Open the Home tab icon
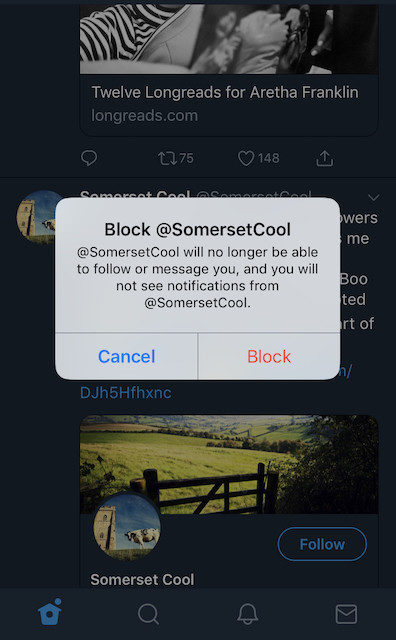Viewport: 396px width, 640px height. tap(50, 612)
